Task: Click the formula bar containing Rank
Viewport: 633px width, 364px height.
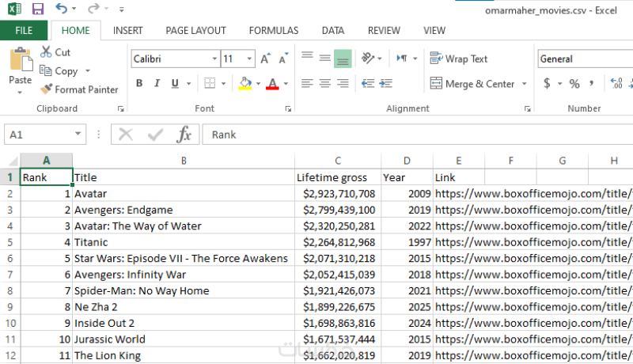Action: coord(418,135)
